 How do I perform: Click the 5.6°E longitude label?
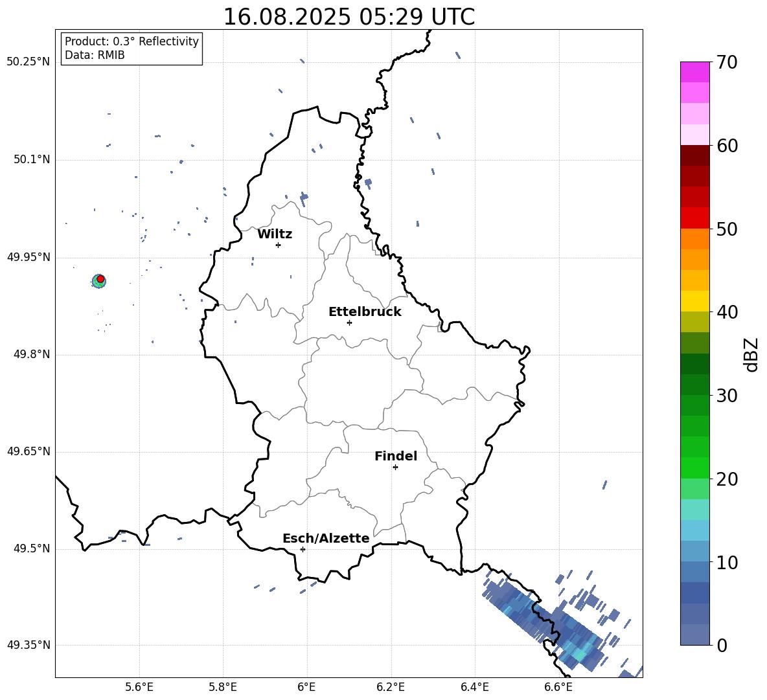tap(139, 687)
